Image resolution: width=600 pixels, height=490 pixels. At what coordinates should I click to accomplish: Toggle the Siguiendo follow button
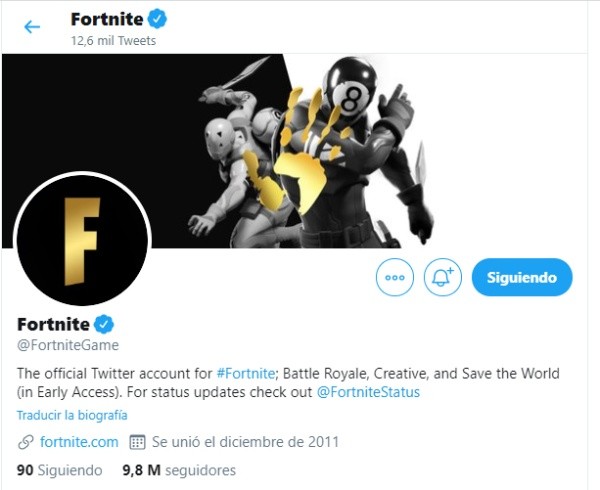[521, 277]
